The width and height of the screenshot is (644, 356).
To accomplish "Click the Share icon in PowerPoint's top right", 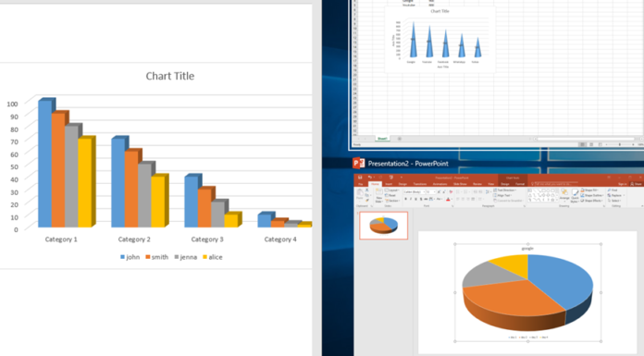I will tap(637, 184).
